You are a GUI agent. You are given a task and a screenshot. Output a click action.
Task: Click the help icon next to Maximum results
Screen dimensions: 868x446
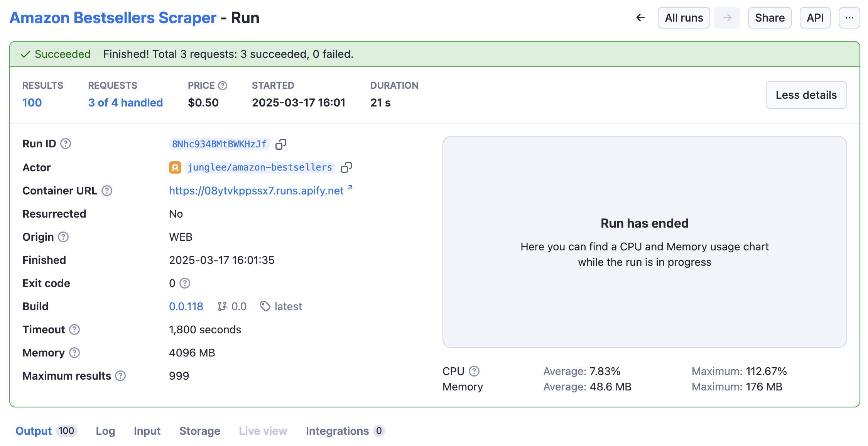tap(120, 376)
